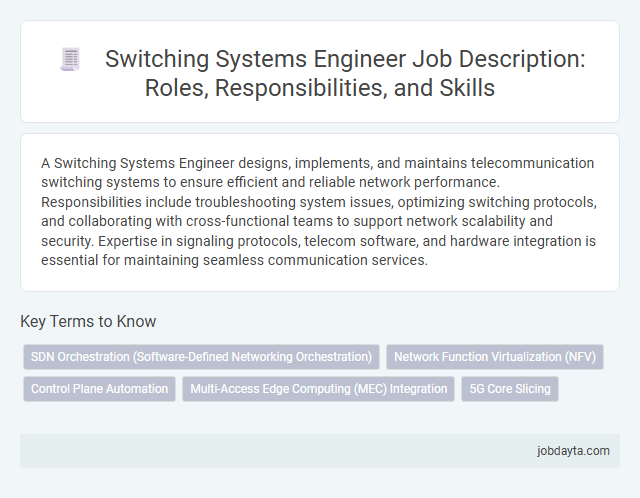Open the Network Function Virtualization (NFV) tag

[x=495, y=357]
